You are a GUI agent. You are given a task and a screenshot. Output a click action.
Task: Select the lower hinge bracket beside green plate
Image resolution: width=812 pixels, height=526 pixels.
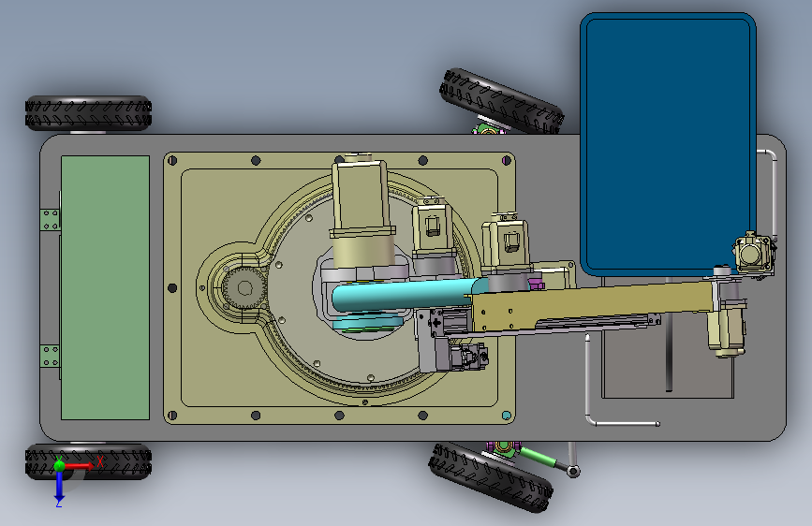(51, 357)
